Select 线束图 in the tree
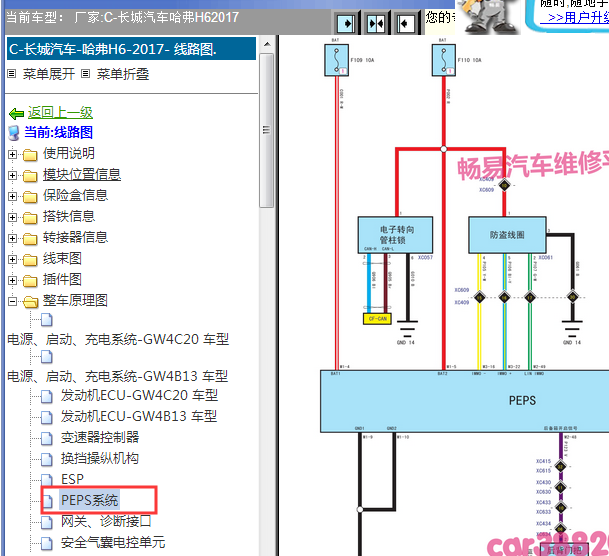This screenshot has width=609, height=556. point(62,258)
